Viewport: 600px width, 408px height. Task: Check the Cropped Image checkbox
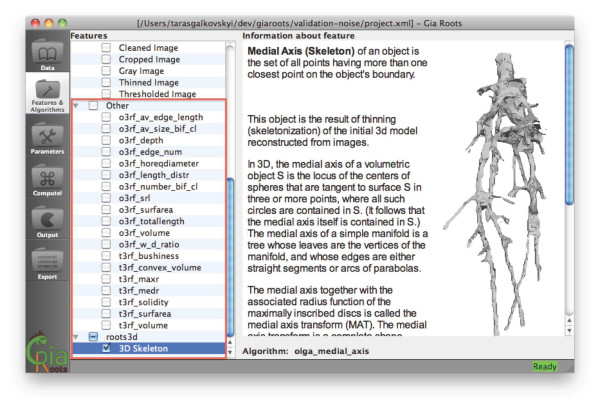(106, 59)
